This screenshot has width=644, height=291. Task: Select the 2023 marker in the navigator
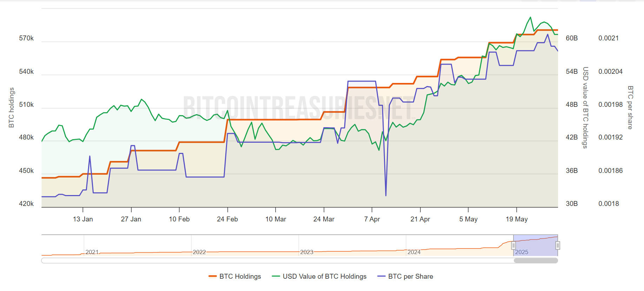[x=307, y=252]
